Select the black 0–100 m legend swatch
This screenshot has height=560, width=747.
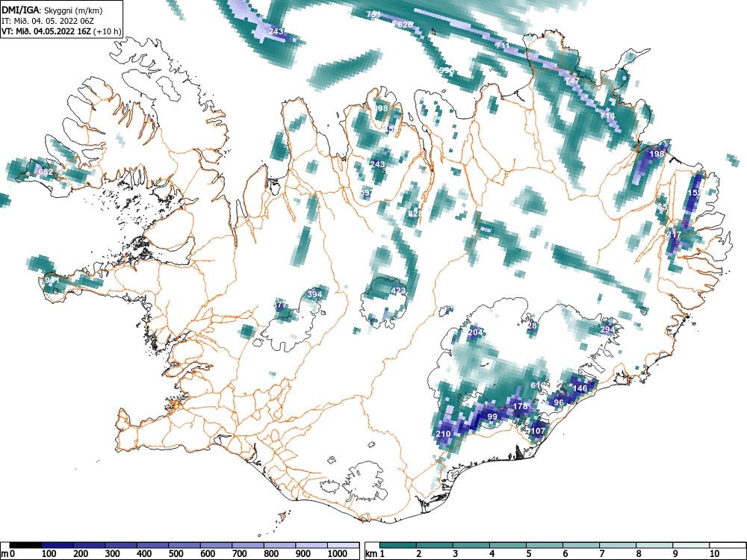coord(25,545)
